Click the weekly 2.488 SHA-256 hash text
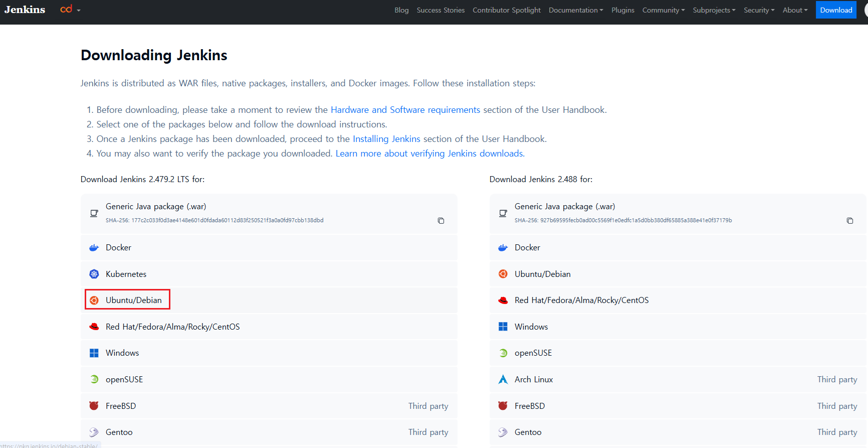The height and width of the screenshot is (448, 868). tap(623, 220)
